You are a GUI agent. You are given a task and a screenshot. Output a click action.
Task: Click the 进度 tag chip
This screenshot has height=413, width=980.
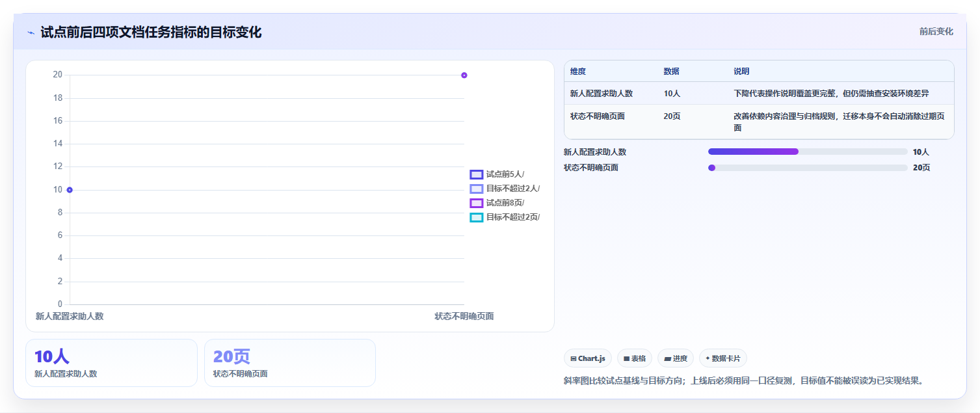click(x=675, y=358)
